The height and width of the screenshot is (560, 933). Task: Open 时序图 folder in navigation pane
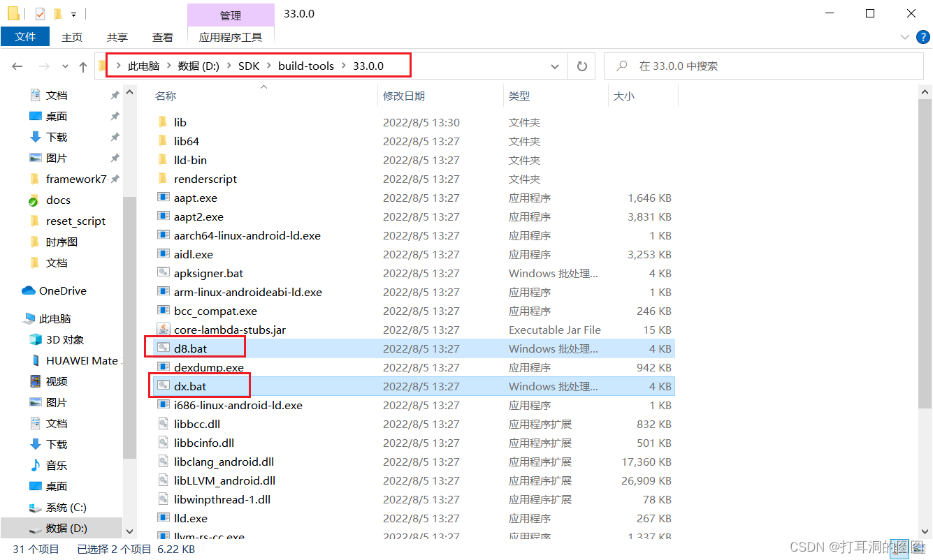point(62,242)
